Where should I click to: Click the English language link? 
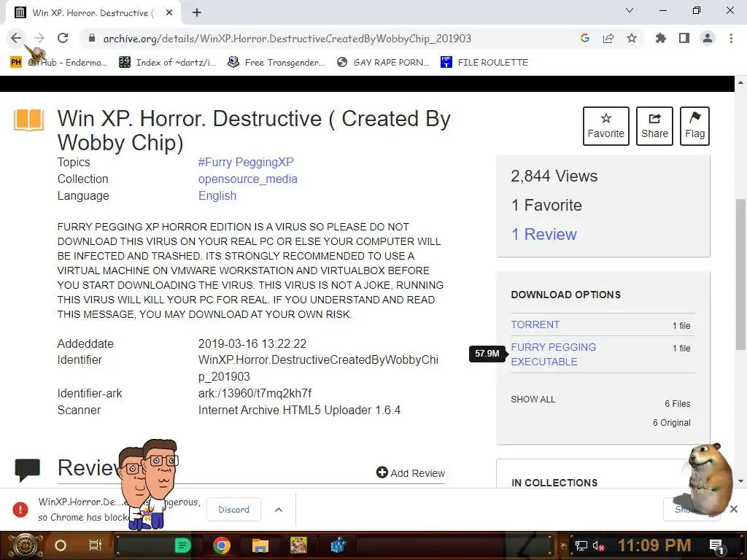[217, 195]
